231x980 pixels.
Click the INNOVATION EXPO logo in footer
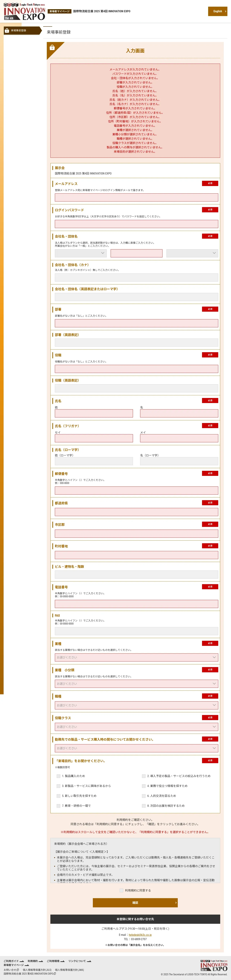click(x=214, y=966)
